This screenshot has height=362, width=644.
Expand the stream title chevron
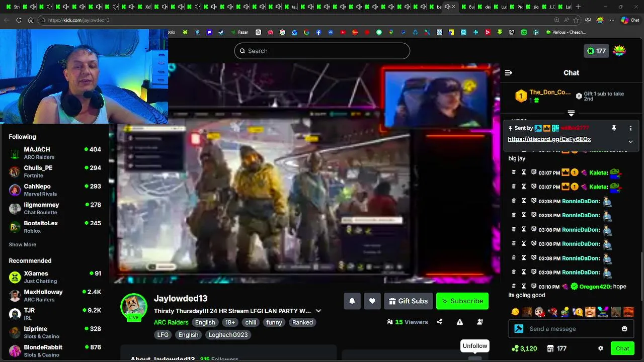[x=318, y=311]
